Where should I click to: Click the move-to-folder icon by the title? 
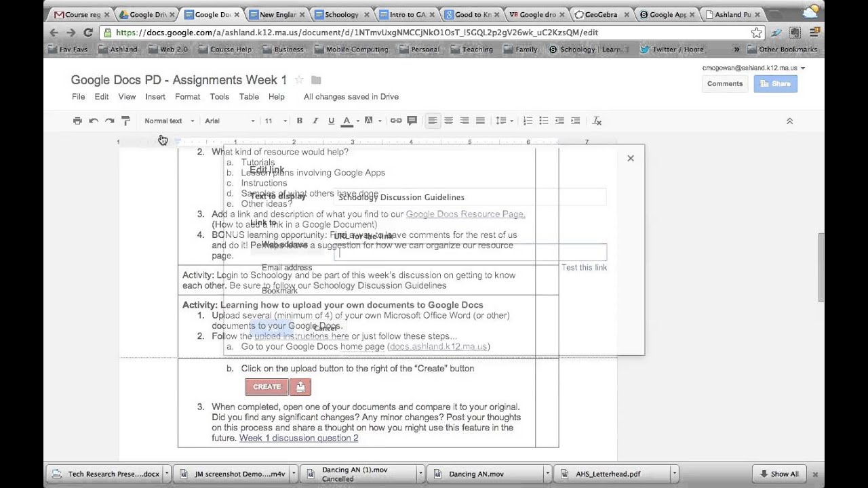tap(316, 80)
